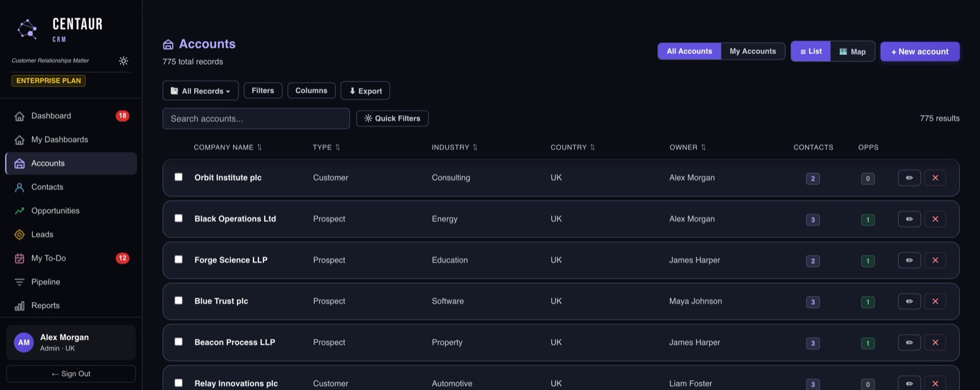Select Accounts in the sidebar

pos(71,163)
